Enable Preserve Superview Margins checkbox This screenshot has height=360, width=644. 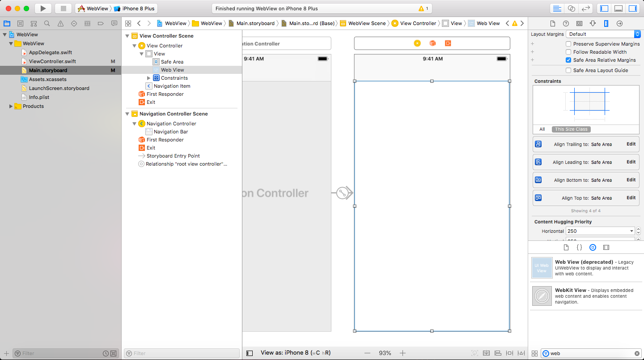(568, 44)
